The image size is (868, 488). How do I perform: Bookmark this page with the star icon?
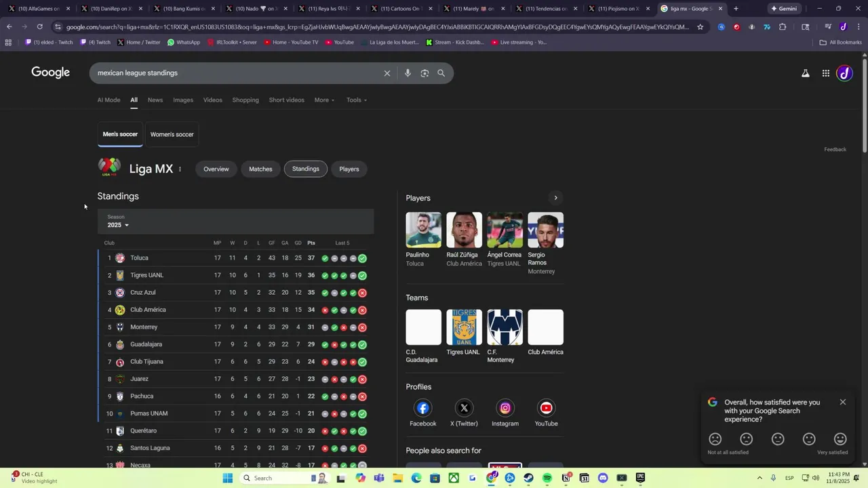point(701,27)
